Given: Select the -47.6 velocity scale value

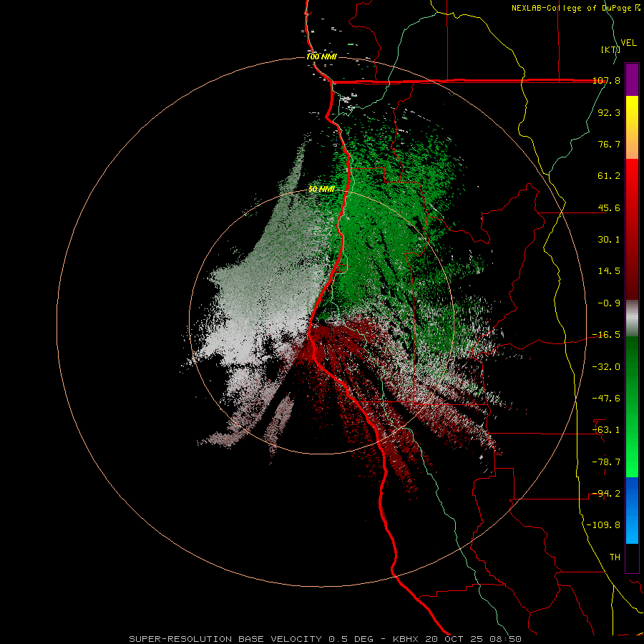Looking at the screenshot, I should click(606, 399).
